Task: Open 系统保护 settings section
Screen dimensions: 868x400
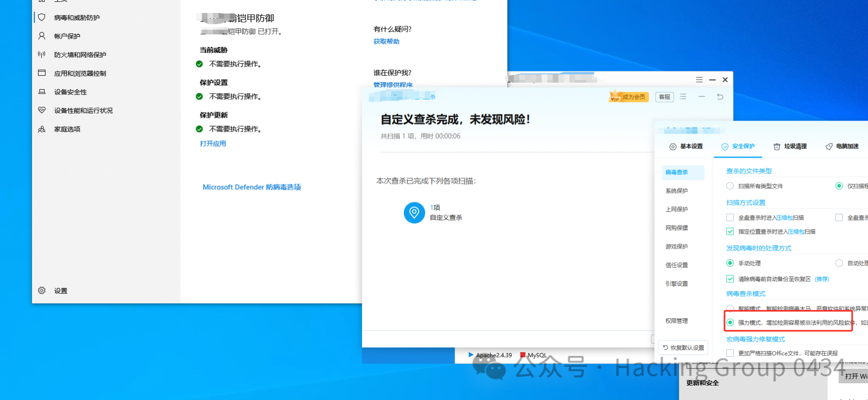Action: 677,191
